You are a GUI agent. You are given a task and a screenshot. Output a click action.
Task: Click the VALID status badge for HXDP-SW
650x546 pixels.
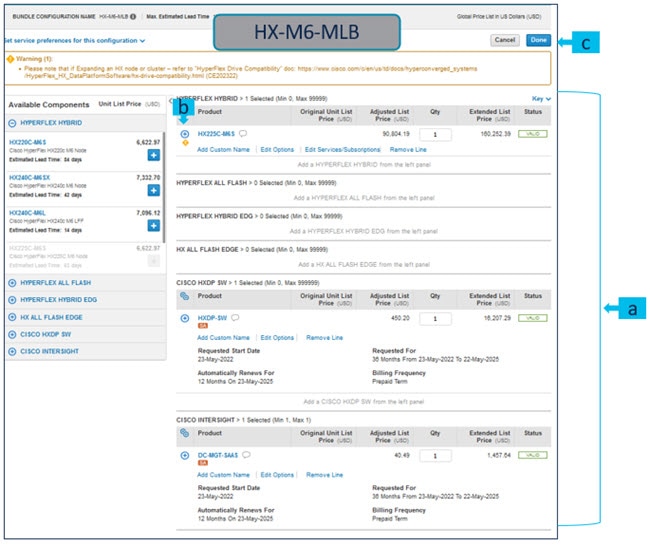pos(533,318)
